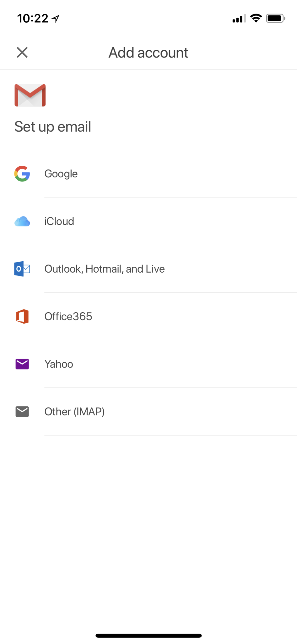Select the iCloud account option
Screen dimensions: 297x644
tap(148, 221)
